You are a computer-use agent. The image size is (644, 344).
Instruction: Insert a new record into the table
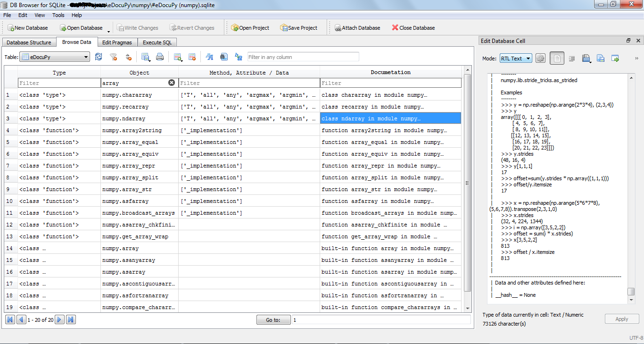click(x=178, y=57)
